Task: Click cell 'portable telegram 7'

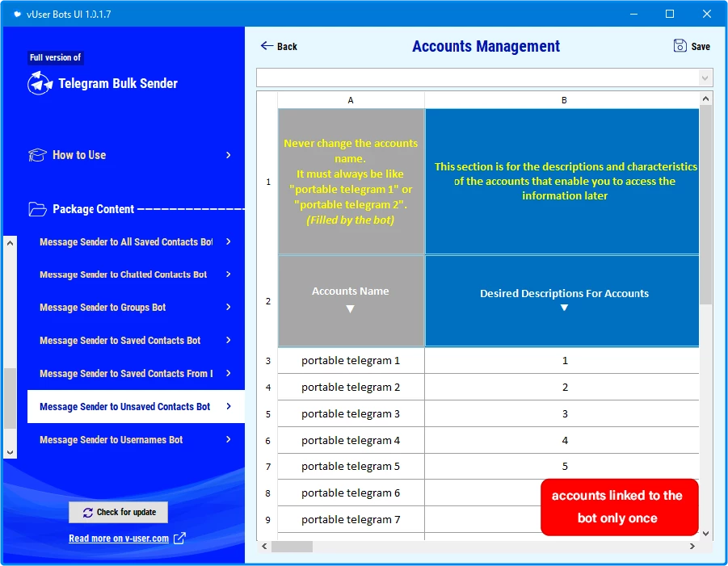Action: [x=351, y=520]
